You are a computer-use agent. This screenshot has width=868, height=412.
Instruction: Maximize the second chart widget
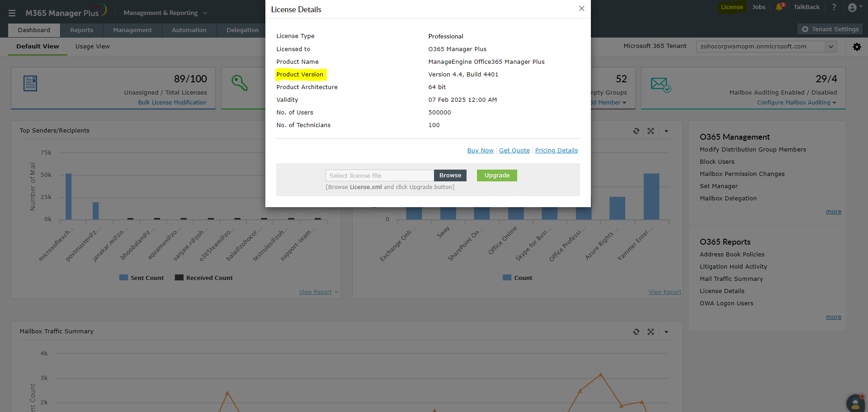[x=651, y=131]
